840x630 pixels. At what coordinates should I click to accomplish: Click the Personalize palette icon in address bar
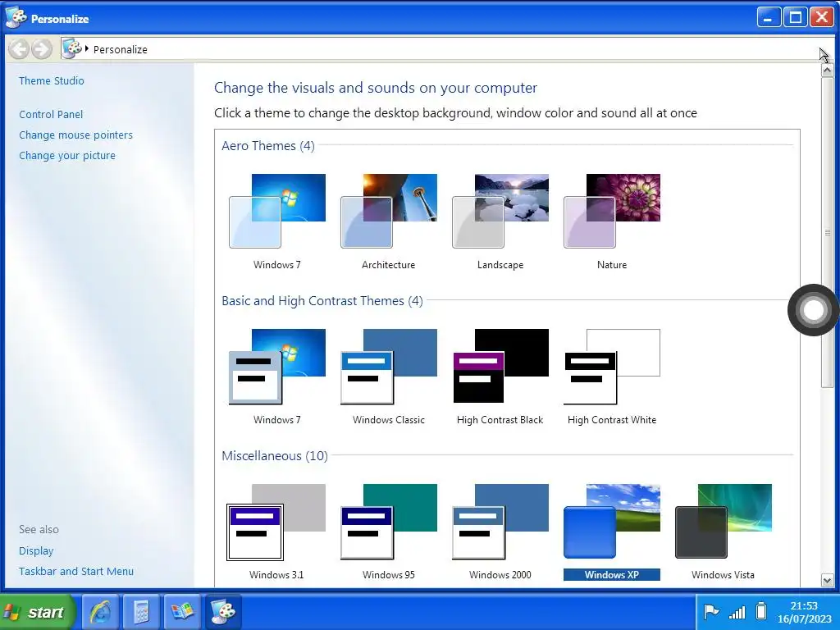(72, 48)
